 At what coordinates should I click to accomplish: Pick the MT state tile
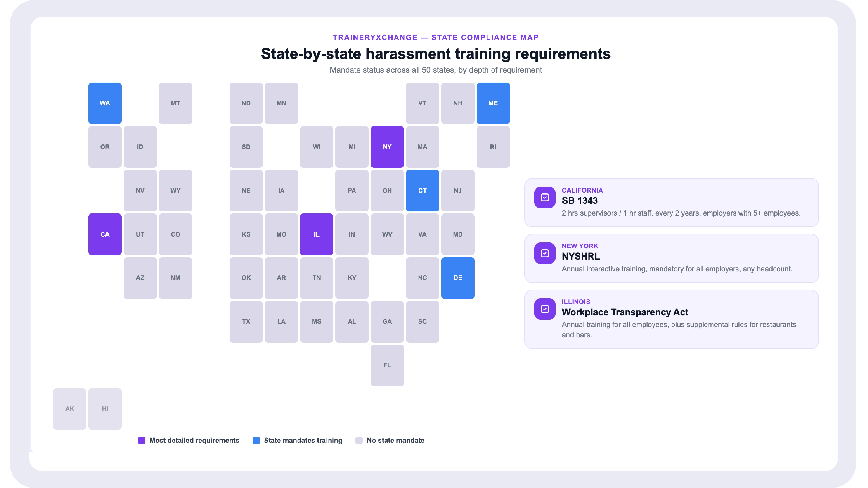pyautogui.click(x=175, y=103)
